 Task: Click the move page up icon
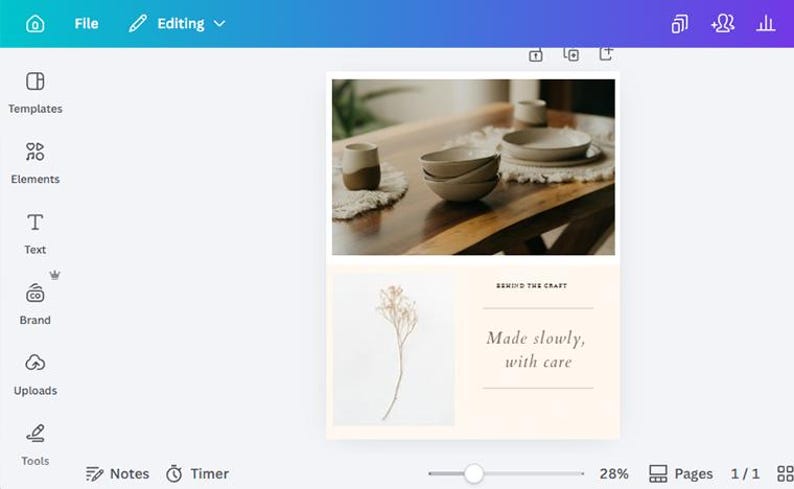pos(536,55)
